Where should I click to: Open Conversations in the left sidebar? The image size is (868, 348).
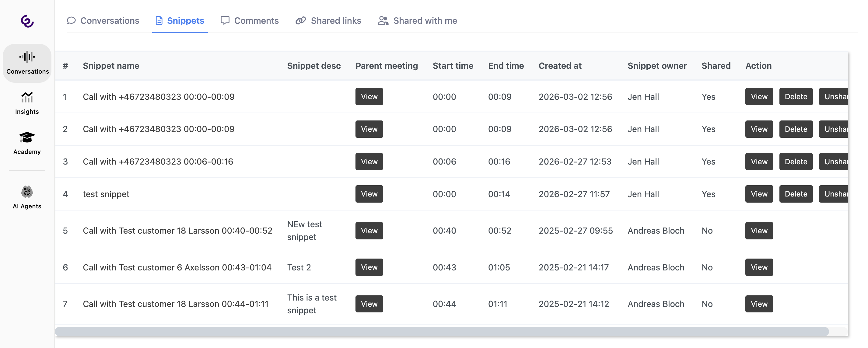click(27, 63)
